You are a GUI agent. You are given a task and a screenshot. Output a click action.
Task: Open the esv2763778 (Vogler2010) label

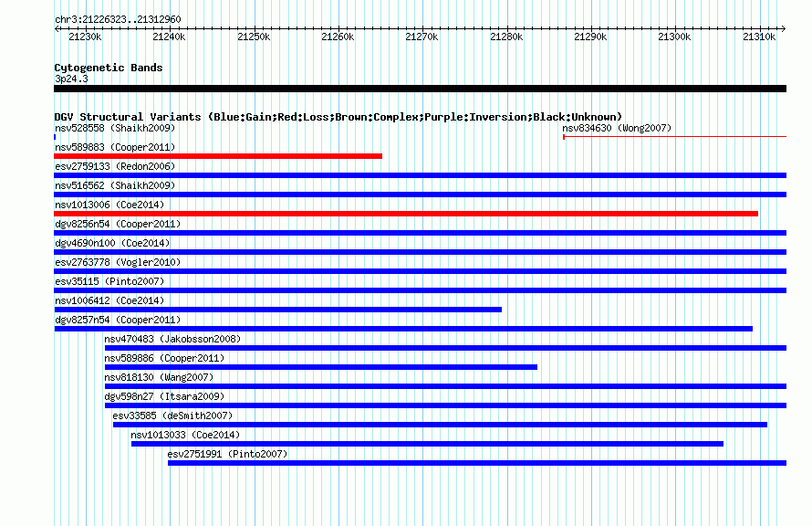(118, 262)
